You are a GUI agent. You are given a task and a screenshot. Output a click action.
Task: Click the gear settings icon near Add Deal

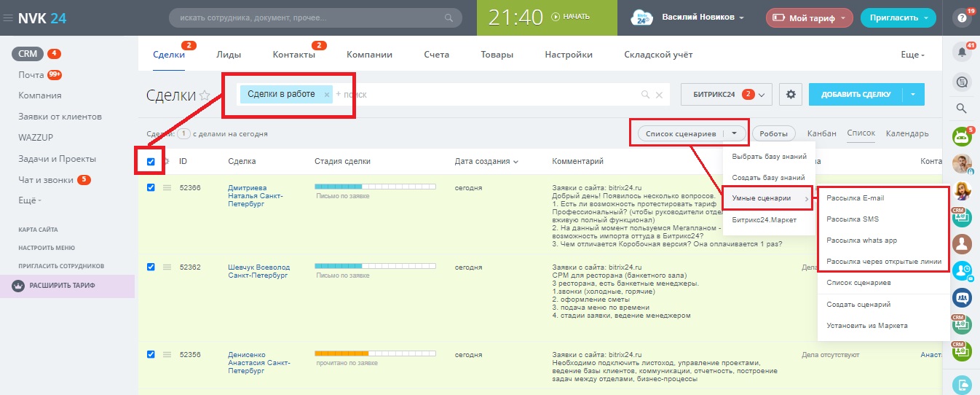790,94
